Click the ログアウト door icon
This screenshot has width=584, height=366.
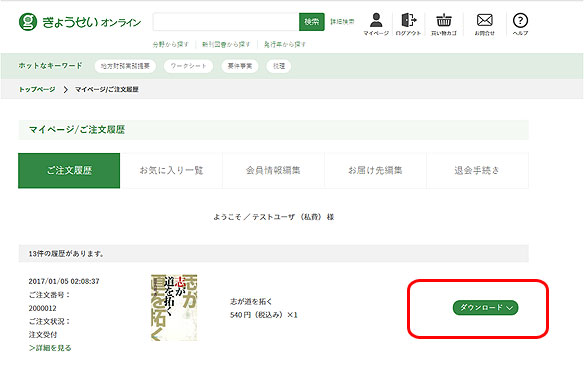(x=408, y=20)
